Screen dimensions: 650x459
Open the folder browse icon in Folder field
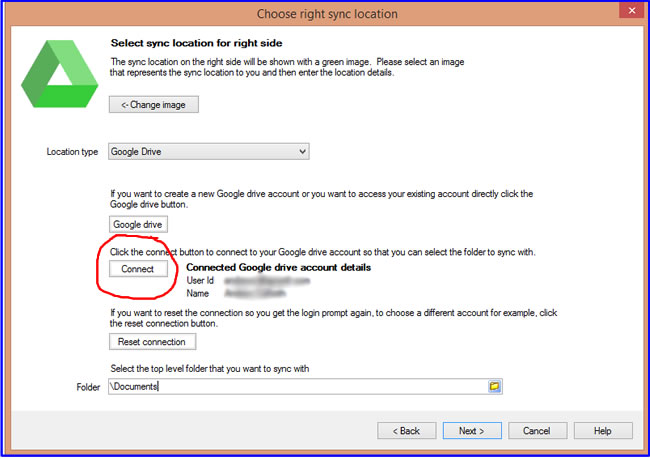click(x=494, y=386)
